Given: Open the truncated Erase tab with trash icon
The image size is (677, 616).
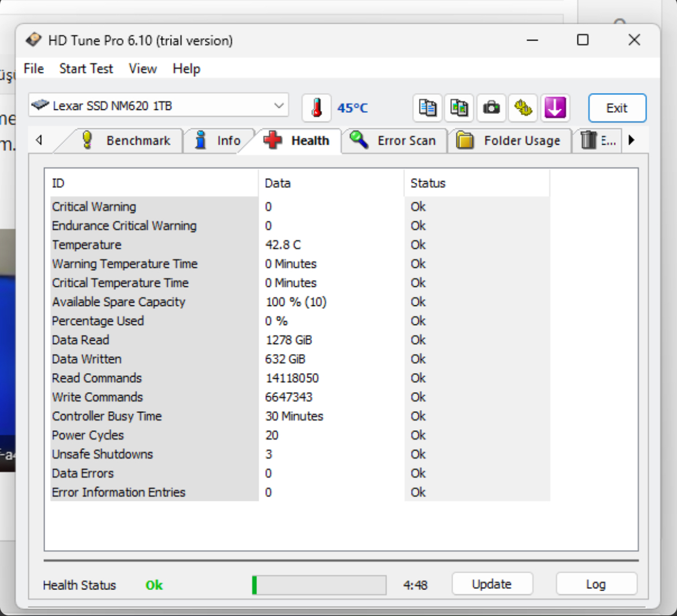Looking at the screenshot, I should (598, 141).
